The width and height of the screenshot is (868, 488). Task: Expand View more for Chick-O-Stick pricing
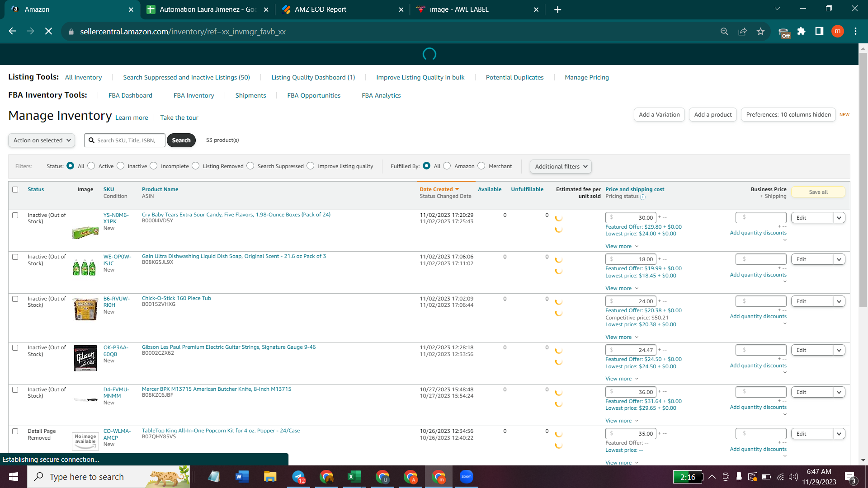pyautogui.click(x=622, y=338)
